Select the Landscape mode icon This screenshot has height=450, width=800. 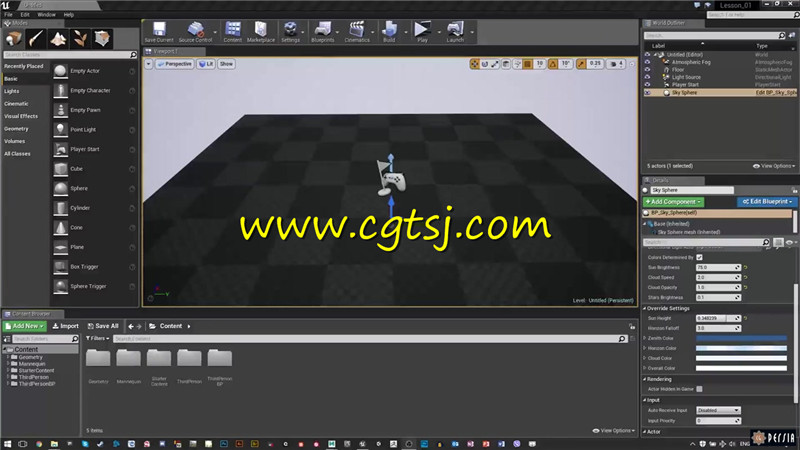point(58,38)
